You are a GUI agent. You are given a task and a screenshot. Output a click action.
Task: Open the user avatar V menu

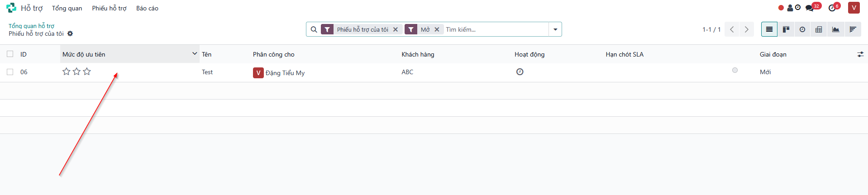(x=854, y=8)
